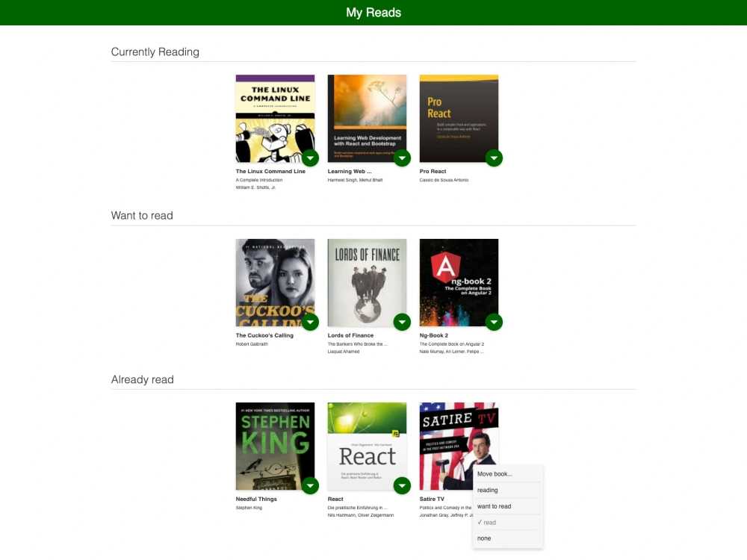Click The Linux Command Line cover

[275, 119]
